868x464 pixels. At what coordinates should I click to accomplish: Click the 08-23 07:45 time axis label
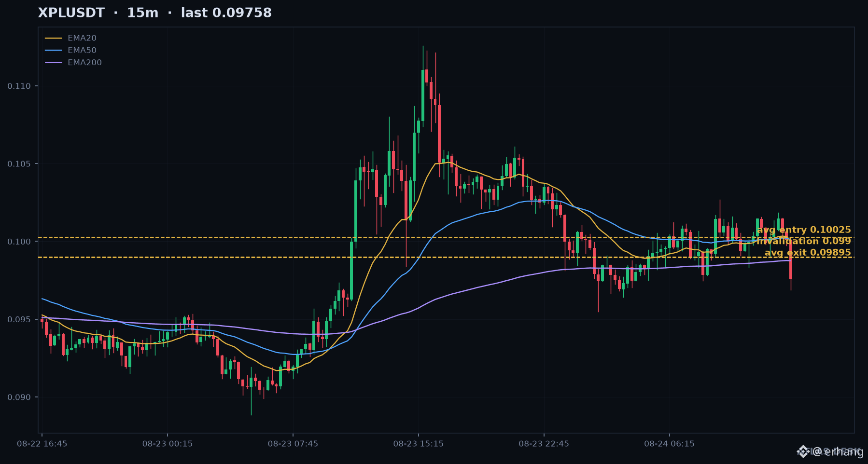[293, 444]
